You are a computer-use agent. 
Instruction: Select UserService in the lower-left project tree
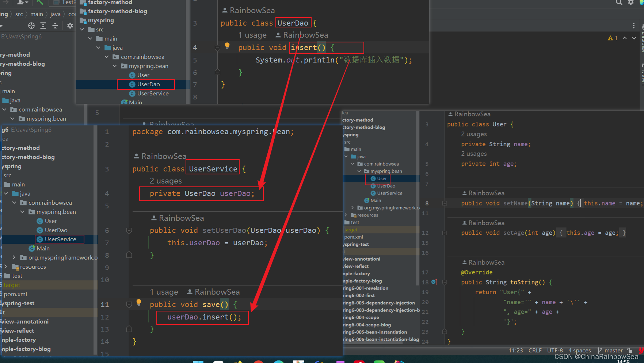click(x=60, y=239)
